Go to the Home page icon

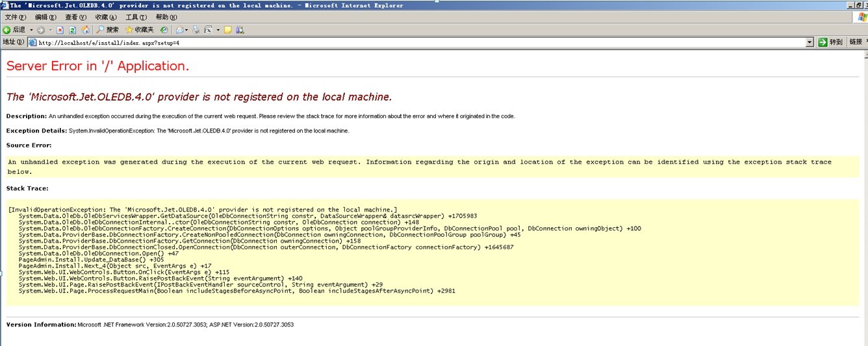point(85,30)
